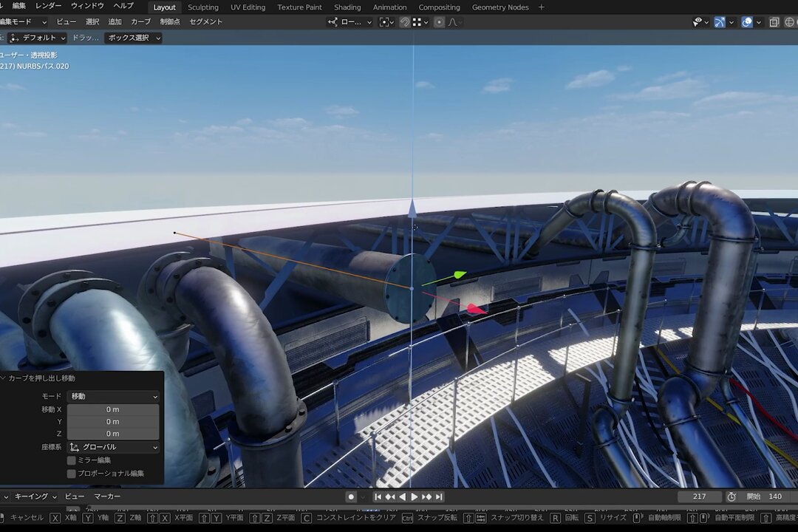Toggle the use preview range clock icon
Image resolution: width=798 pixels, height=532 pixels.
[x=731, y=497]
